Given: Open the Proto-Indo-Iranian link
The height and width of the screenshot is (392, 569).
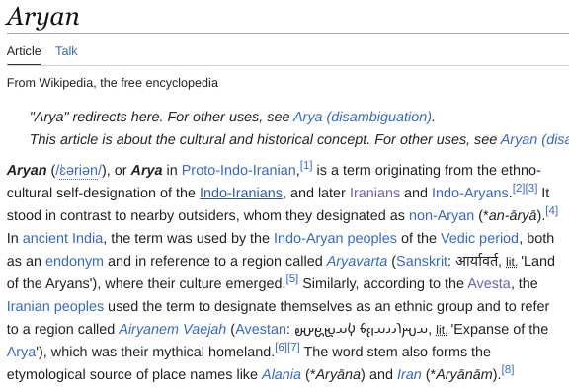Looking at the screenshot, I should pos(239,170).
